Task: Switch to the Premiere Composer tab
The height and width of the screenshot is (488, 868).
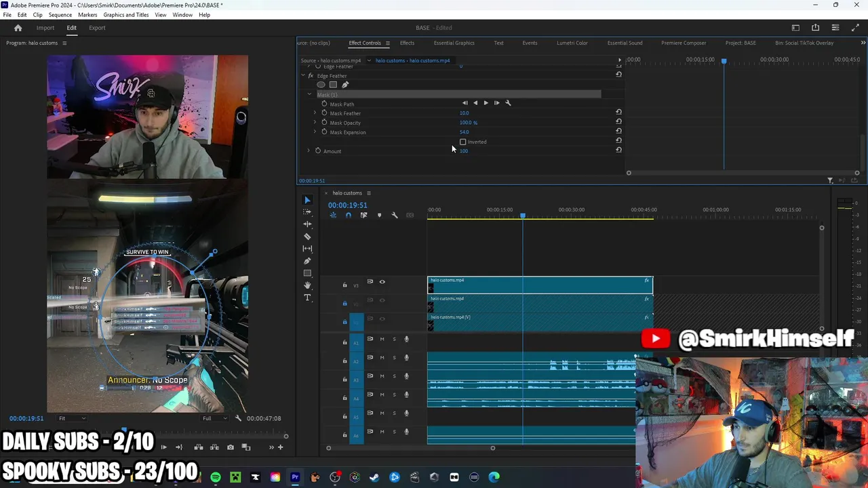Action: click(684, 43)
